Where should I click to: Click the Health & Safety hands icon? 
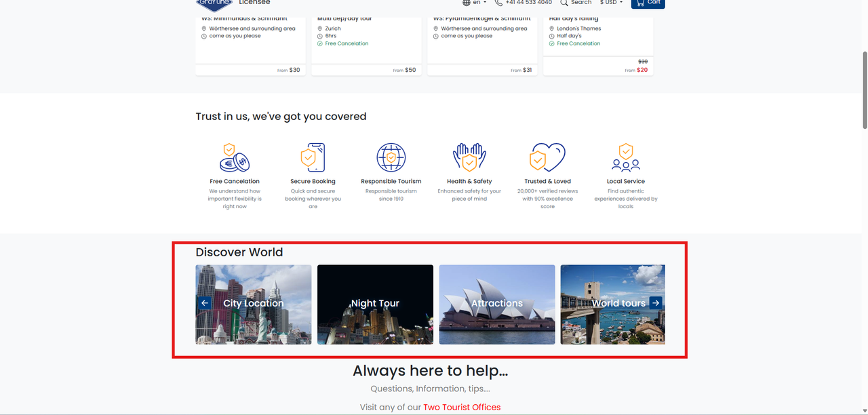469,157
